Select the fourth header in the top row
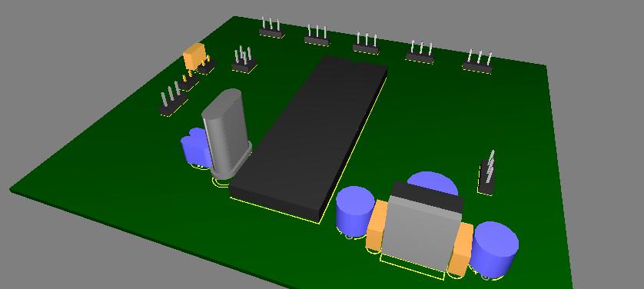Viewport: 644px width, 289px height. click(x=420, y=52)
